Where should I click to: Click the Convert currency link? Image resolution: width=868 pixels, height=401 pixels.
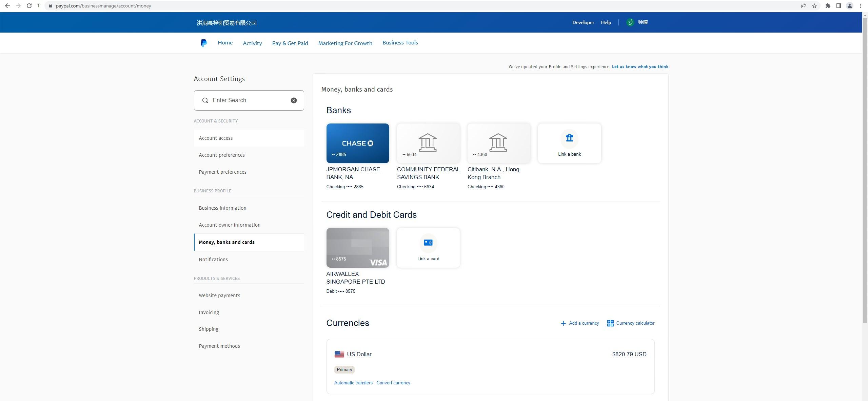[x=393, y=383]
